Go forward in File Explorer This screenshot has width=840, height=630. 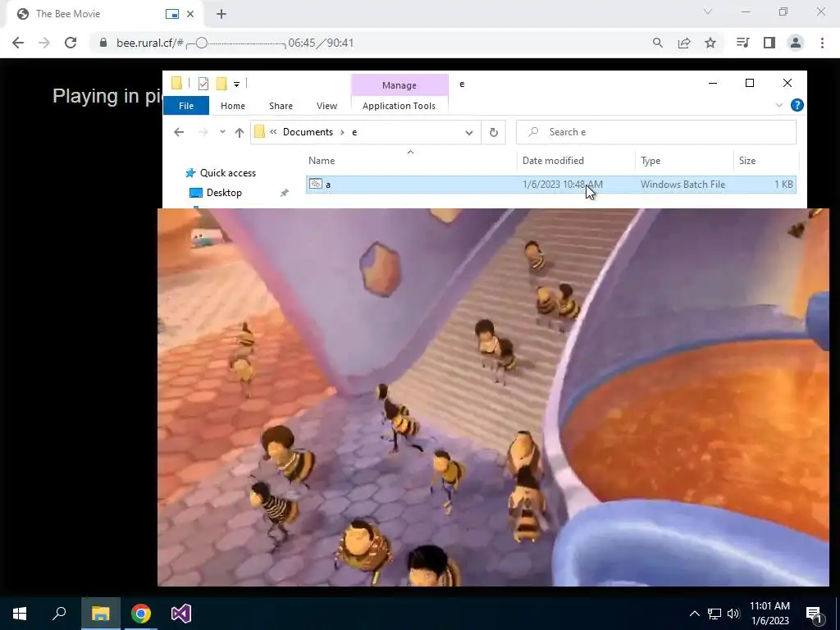(x=203, y=132)
